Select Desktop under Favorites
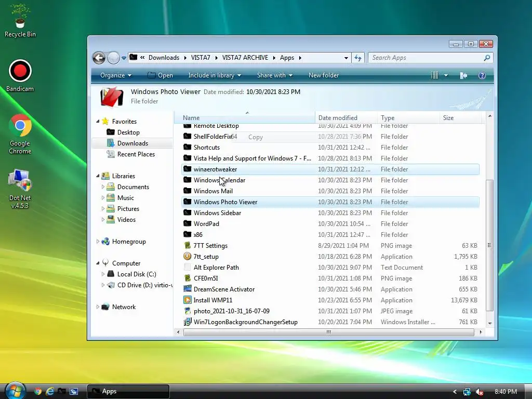The width and height of the screenshot is (532, 399). 128,132
